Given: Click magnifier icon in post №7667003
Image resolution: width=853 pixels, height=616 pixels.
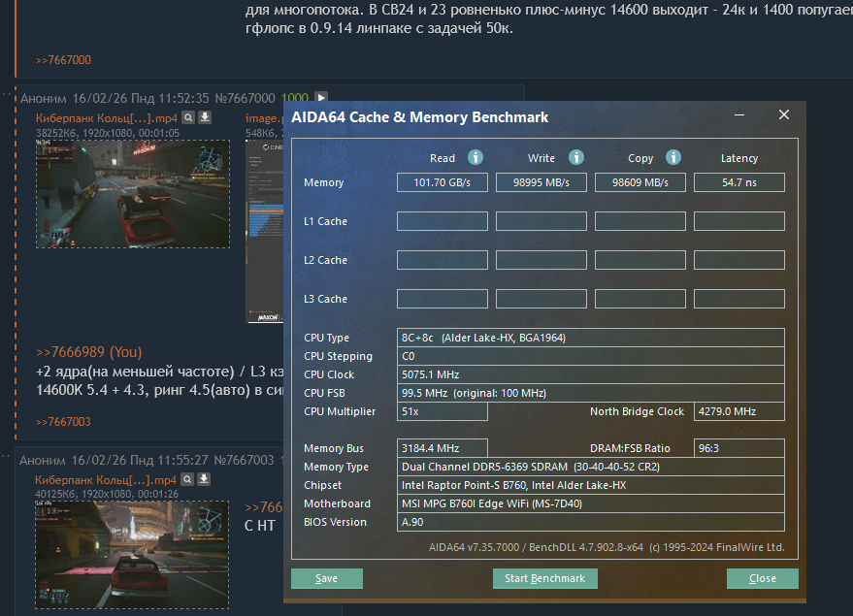Looking at the screenshot, I should point(187,479).
